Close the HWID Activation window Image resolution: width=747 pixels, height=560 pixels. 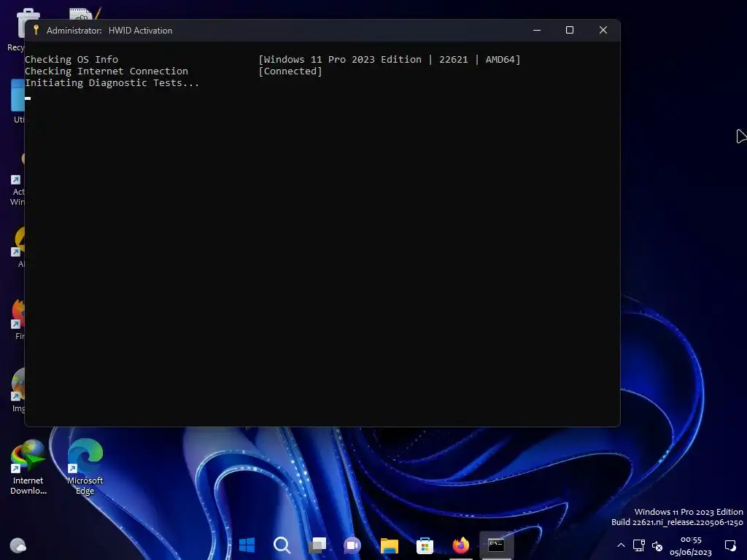[x=603, y=30]
